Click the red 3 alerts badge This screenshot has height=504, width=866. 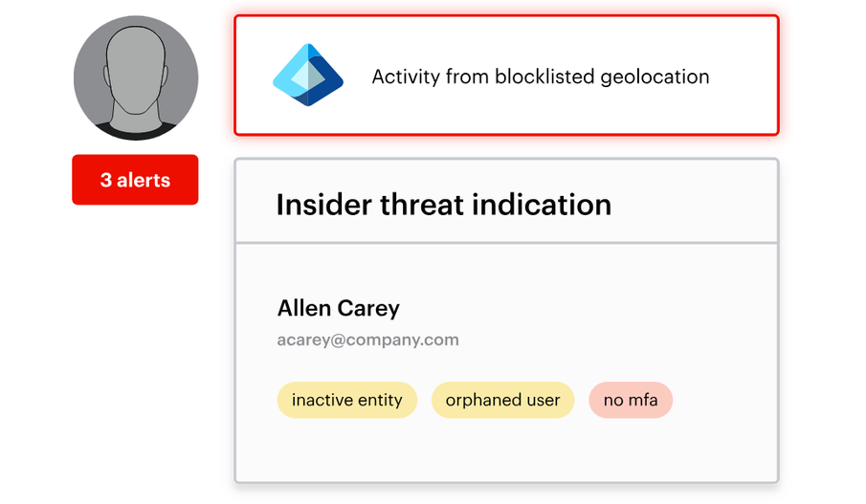pos(135,180)
